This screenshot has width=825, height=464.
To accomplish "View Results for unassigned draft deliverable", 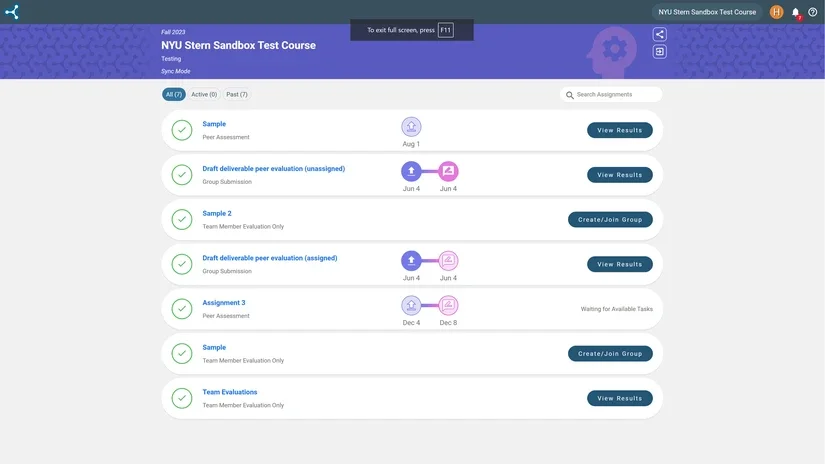I will 620,175.
